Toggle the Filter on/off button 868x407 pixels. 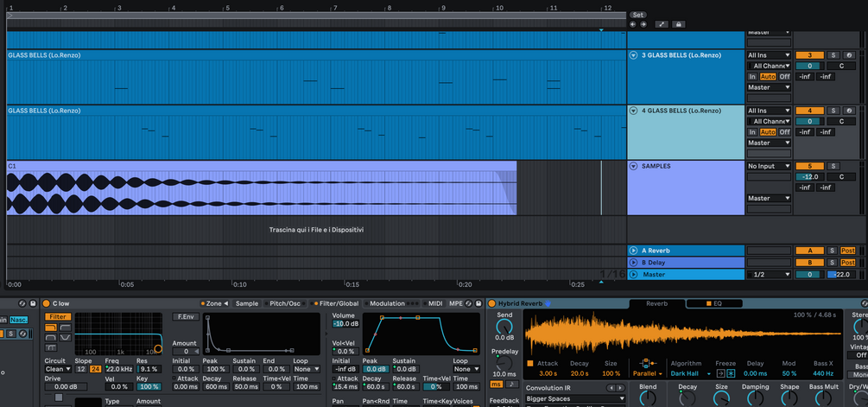58,317
